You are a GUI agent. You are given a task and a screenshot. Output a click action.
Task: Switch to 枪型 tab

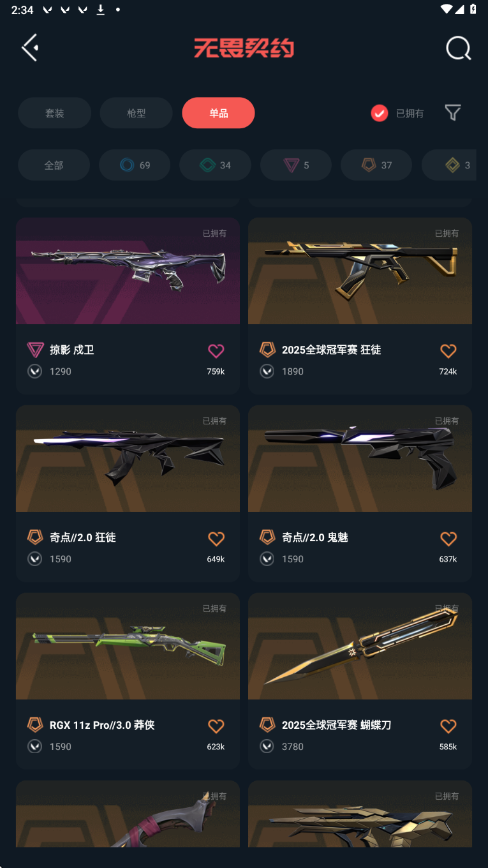[x=137, y=113]
